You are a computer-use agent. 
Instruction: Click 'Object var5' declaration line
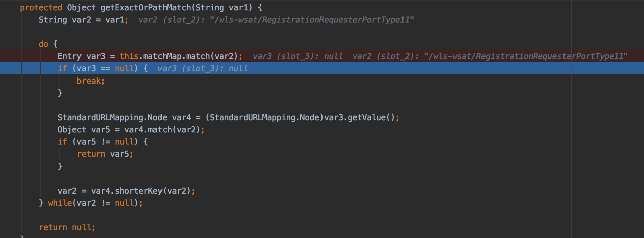click(x=131, y=130)
